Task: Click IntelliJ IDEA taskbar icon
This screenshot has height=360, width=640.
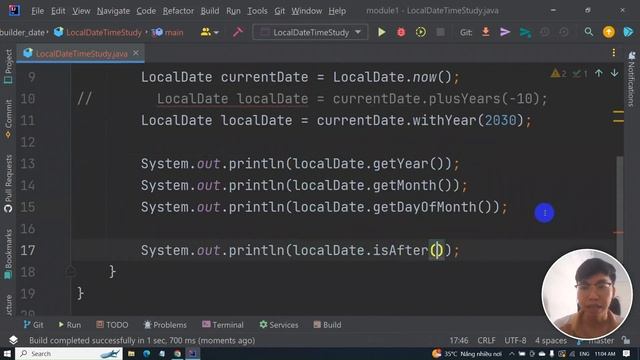Action: click(x=193, y=353)
